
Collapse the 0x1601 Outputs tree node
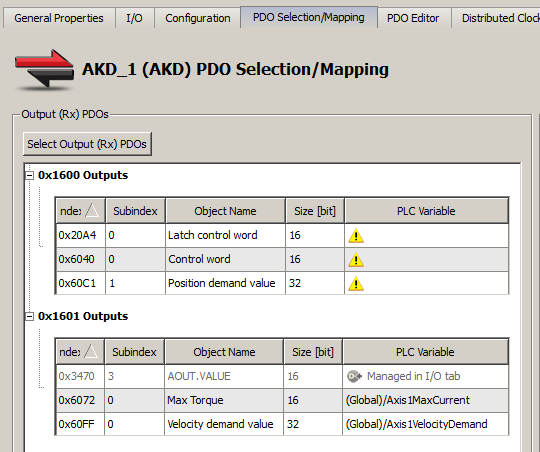click(x=30, y=316)
